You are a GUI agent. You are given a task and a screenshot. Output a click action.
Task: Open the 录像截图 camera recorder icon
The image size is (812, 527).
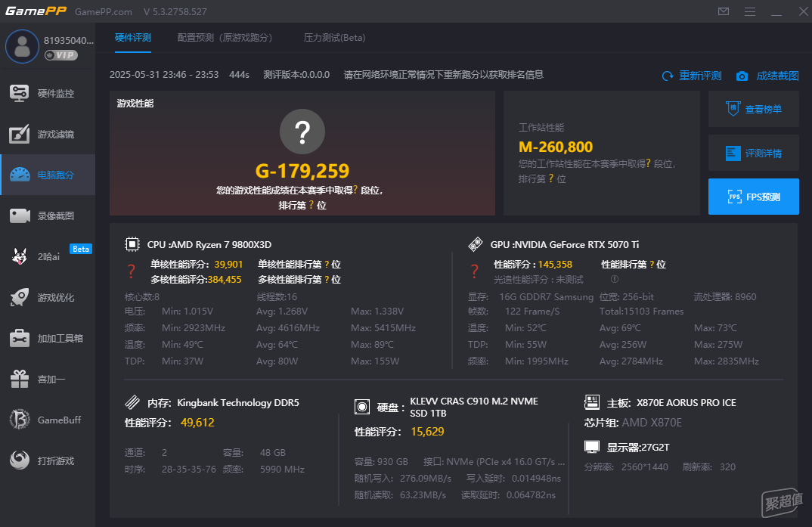coord(20,216)
